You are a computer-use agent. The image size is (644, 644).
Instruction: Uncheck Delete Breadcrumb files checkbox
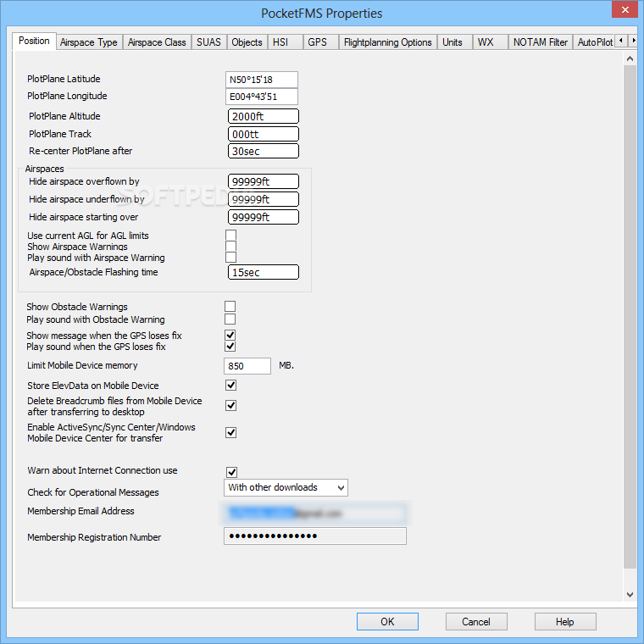click(x=230, y=406)
